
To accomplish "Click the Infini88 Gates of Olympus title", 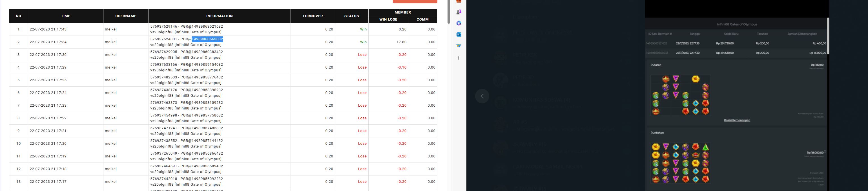I will tap(737, 24).
